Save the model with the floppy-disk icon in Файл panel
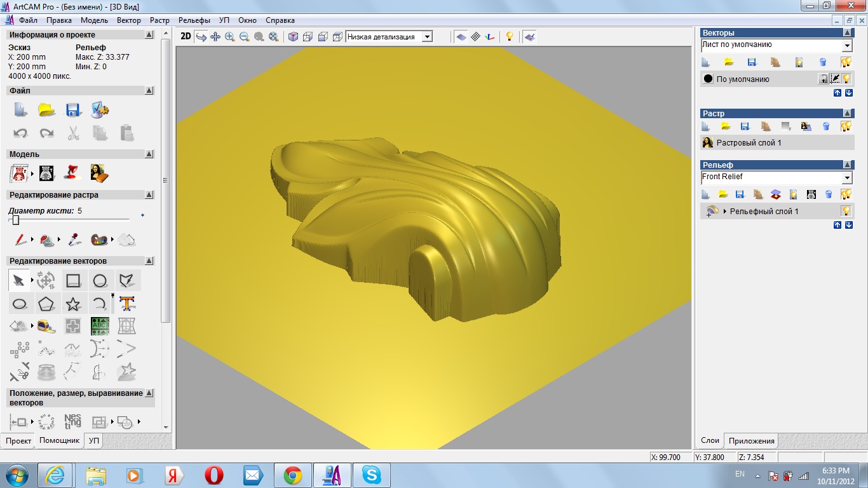 click(x=74, y=109)
